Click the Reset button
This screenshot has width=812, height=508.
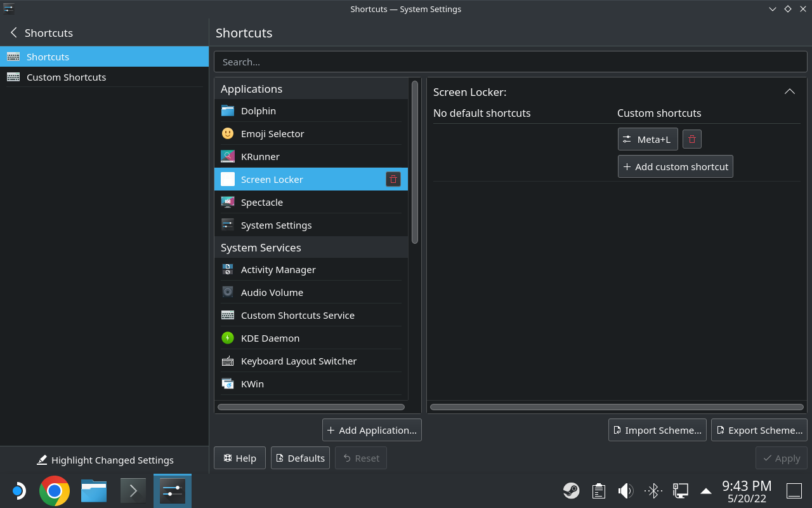(x=360, y=458)
